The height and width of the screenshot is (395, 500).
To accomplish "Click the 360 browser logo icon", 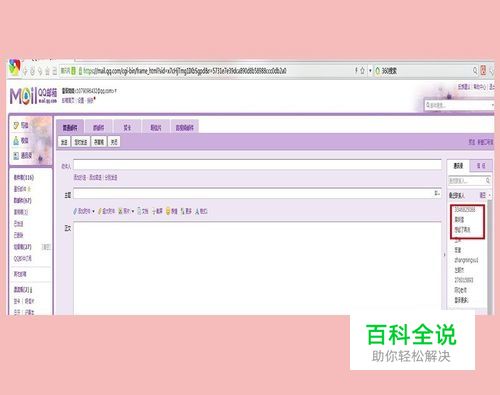I will 14,68.
